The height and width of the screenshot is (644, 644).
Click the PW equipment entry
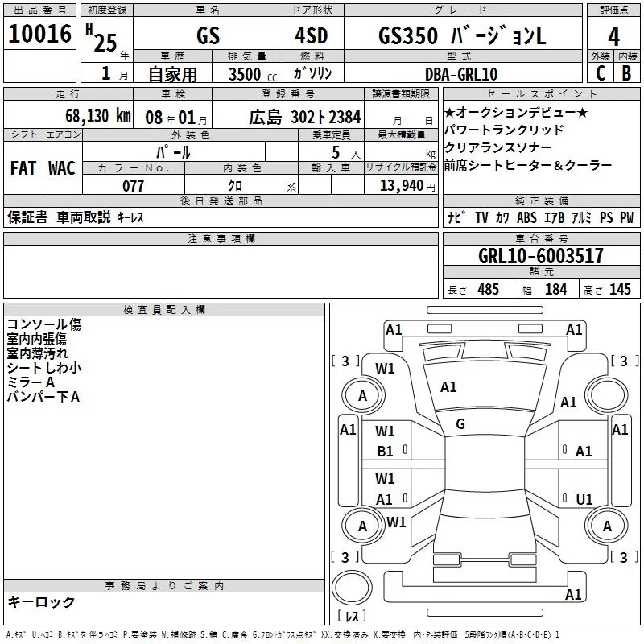click(627, 217)
